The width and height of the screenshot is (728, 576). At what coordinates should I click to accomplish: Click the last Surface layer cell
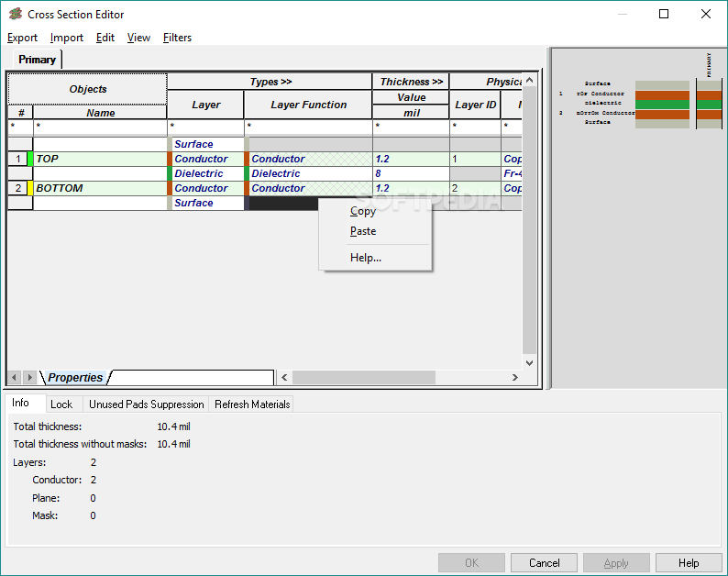click(x=207, y=203)
